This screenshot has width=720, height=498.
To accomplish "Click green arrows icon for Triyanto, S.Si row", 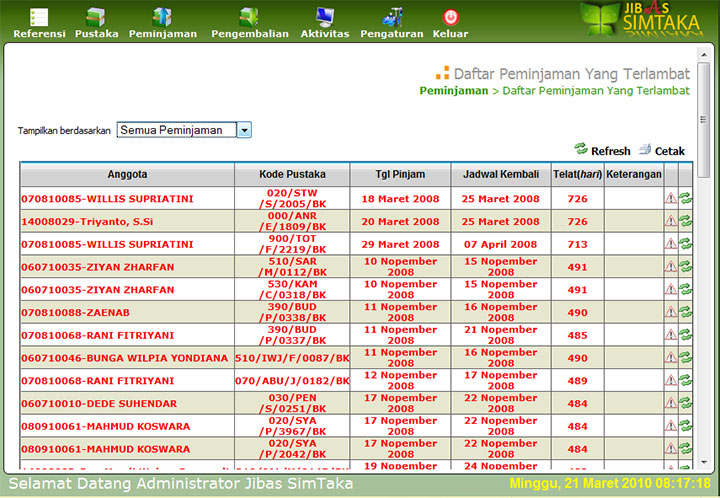I will pos(686,221).
